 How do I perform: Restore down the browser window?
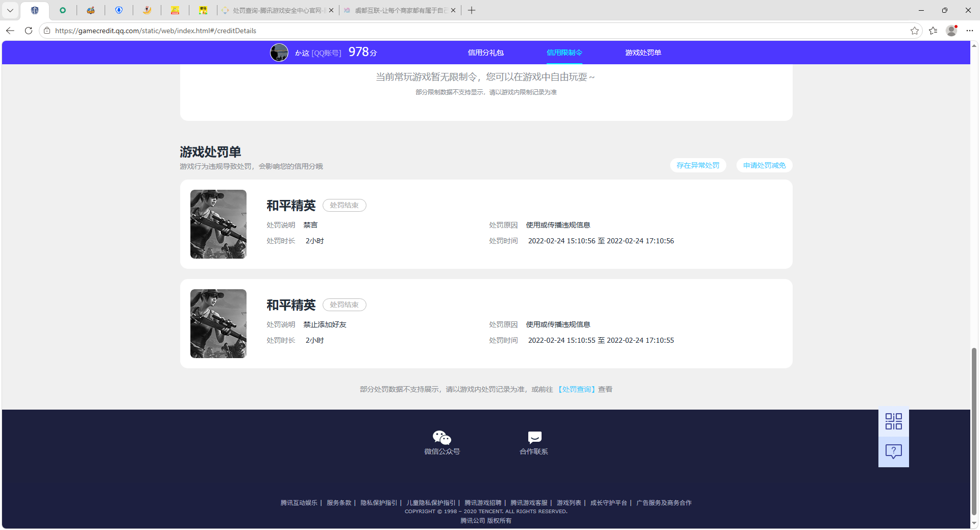point(945,10)
